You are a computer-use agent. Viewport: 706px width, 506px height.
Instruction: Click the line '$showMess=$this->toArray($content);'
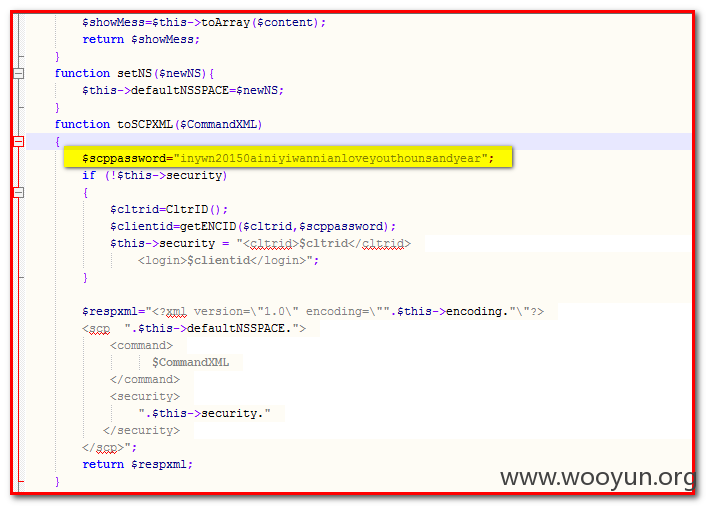tap(204, 22)
